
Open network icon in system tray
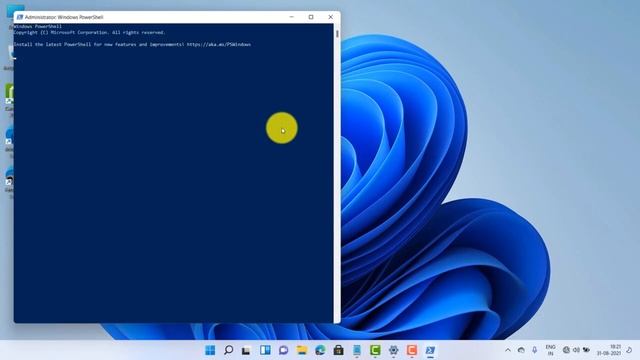pyautogui.click(x=566, y=350)
